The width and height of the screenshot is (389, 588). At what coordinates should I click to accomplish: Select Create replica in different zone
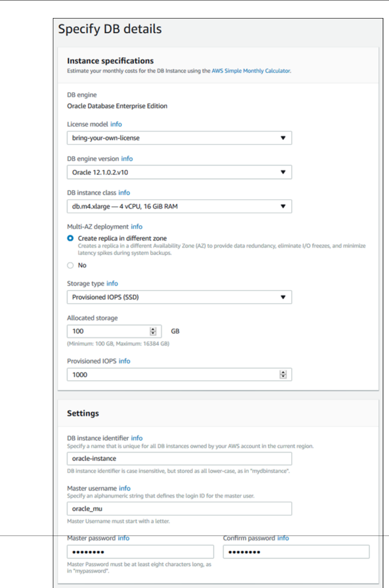(70, 238)
